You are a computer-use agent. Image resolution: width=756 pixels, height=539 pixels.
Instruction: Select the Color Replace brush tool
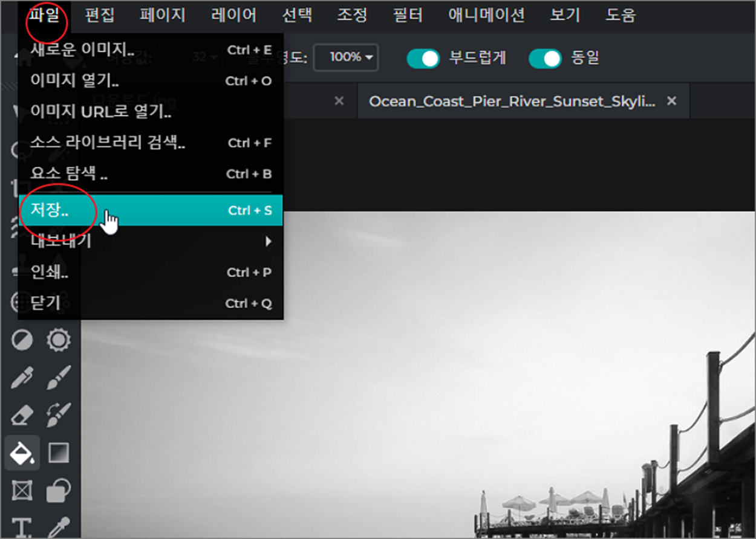coord(59,415)
